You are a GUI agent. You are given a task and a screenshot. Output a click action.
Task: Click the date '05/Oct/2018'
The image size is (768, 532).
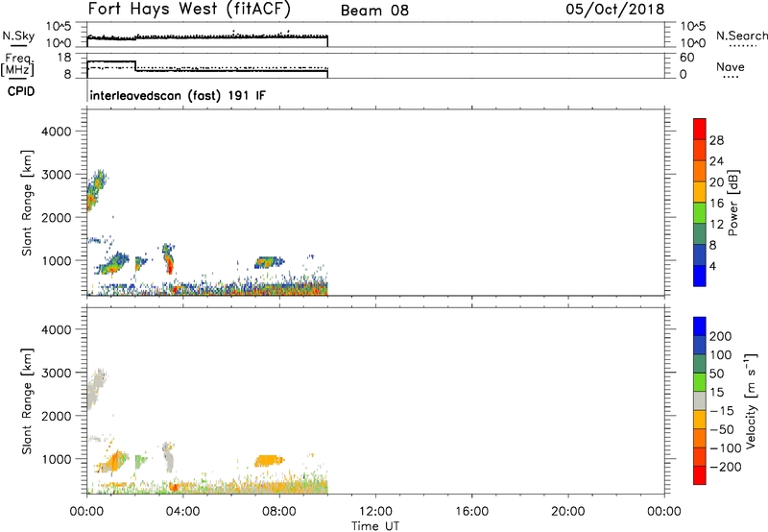click(x=615, y=10)
